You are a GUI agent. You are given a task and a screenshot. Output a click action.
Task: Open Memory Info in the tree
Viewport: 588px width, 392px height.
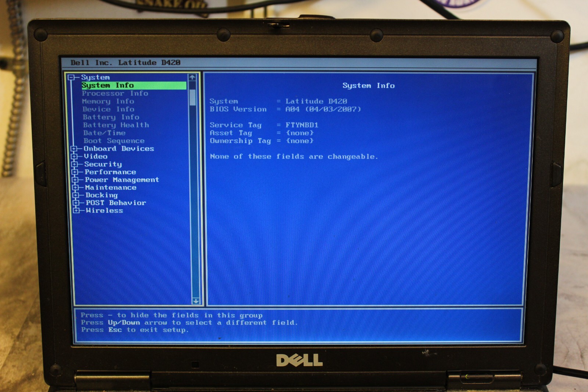[x=108, y=101]
